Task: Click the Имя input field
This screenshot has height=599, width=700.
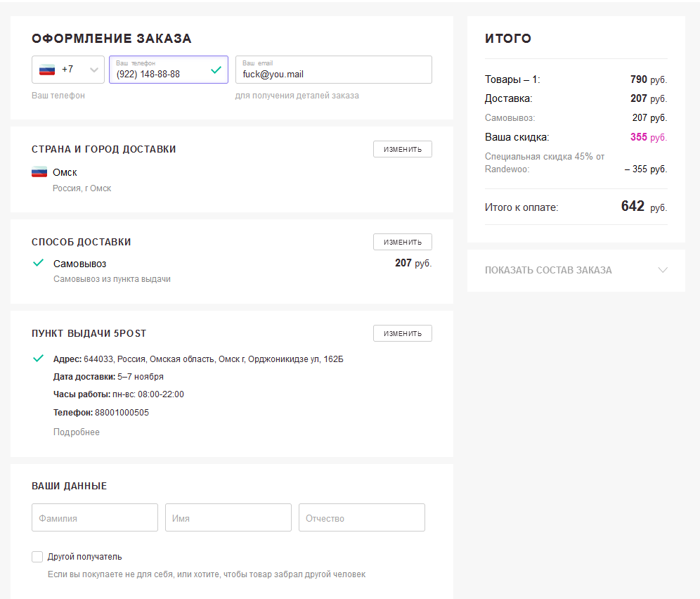Action: tap(228, 517)
